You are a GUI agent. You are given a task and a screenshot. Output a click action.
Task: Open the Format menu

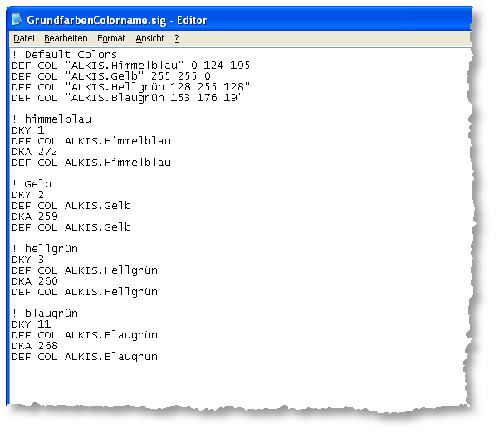pos(111,38)
